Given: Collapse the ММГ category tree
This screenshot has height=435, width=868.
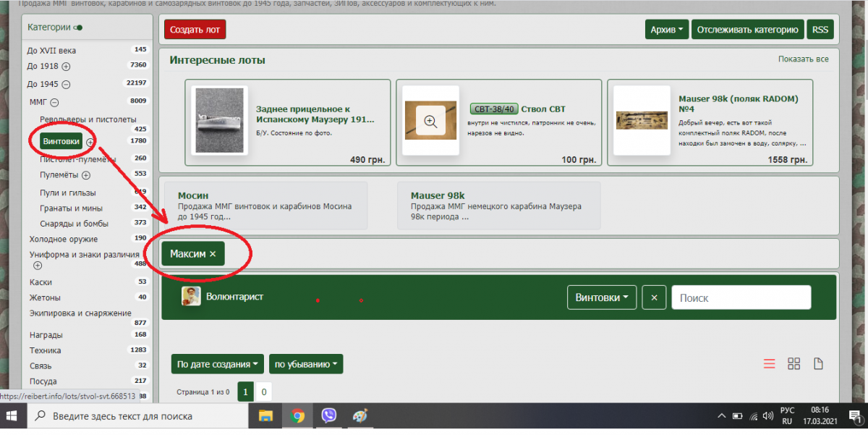Looking at the screenshot, I should point(54,102).
